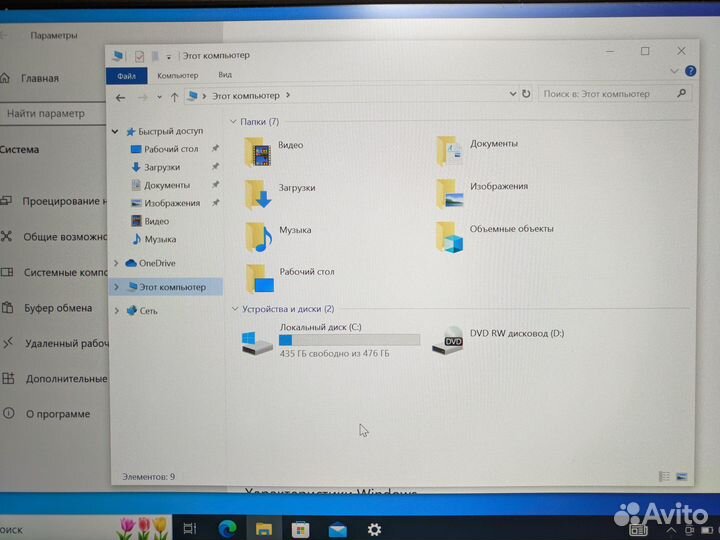Expand the Сеть tree node
The height and width of the screenshot is (540, 720).
coord(117,311)
